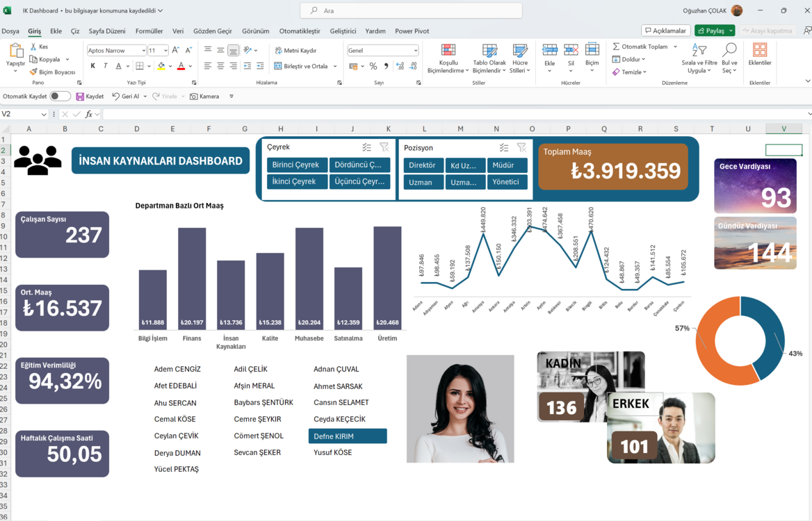812x521 pixels.
Task: Clear filter on the Çeyrek slicer
Action: pyautogui.click(x=384, y=147)
